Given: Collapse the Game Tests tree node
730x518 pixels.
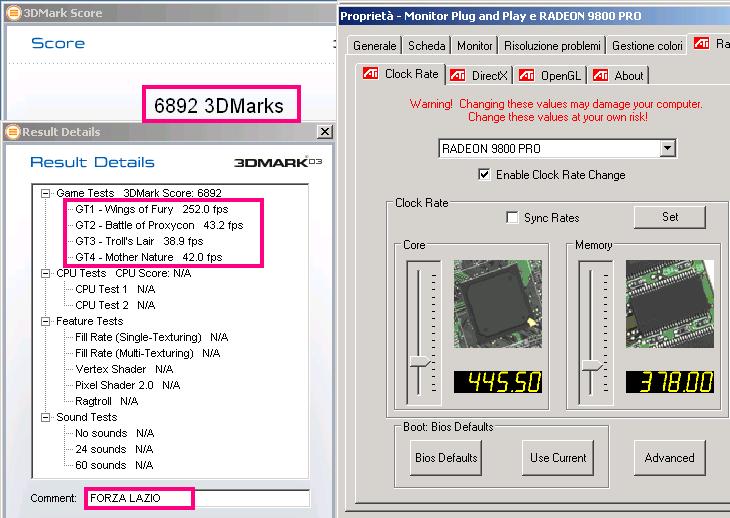Looking at the screenshot, I should point(45,193).
